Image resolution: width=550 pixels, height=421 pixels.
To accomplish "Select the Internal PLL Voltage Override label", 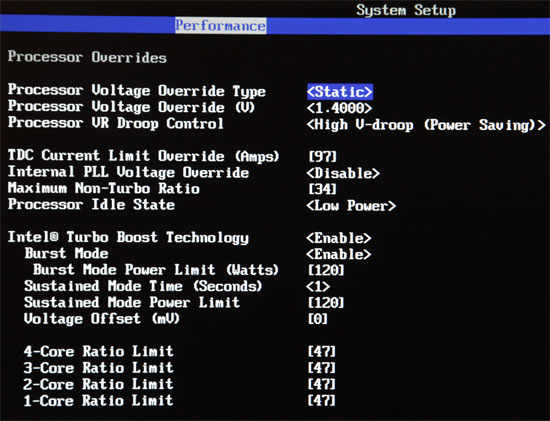I will (128, 172).
